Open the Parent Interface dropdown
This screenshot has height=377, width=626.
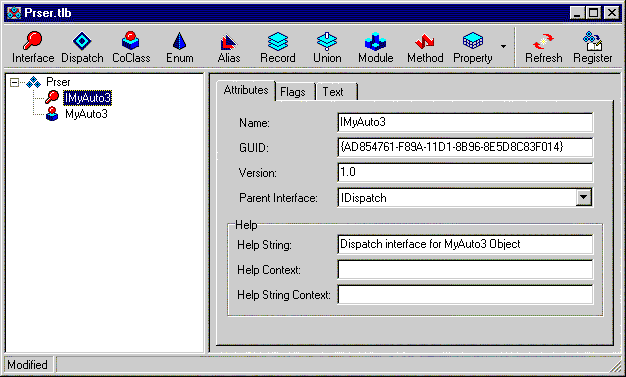[583, 197]
